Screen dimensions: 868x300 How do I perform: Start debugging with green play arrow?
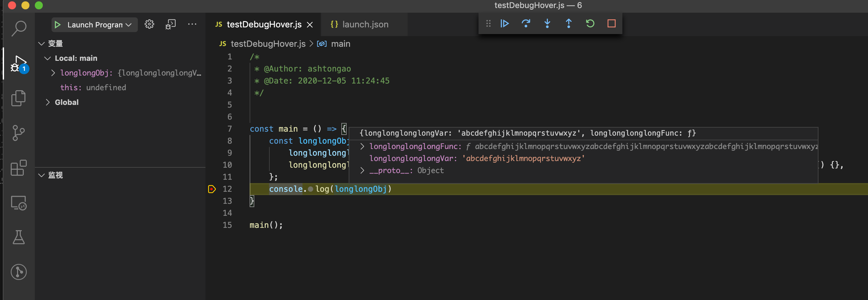[58, 25]
